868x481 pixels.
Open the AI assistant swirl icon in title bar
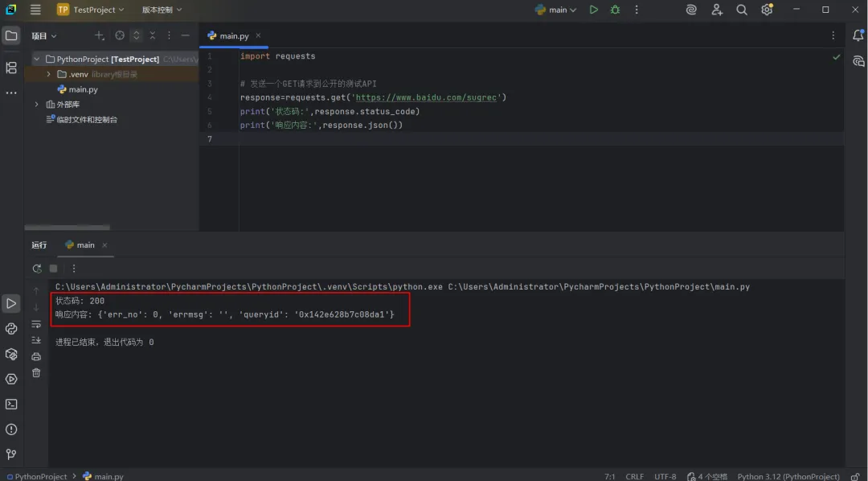point(691,10)
